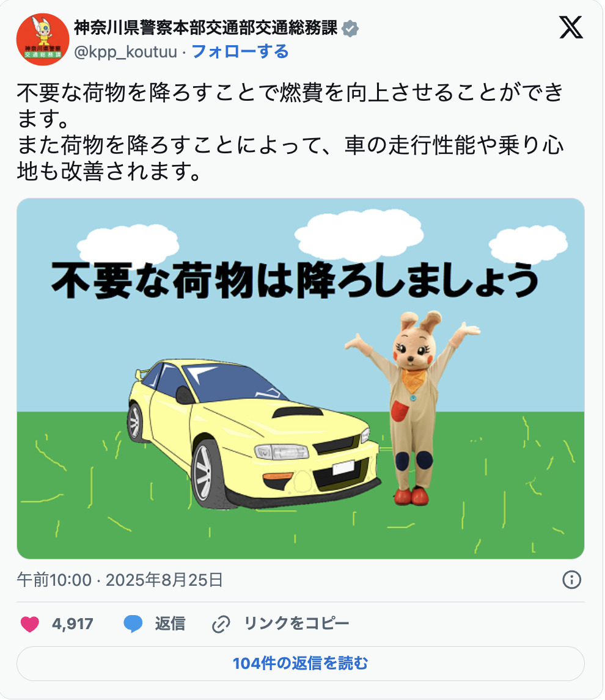Viewport: 605px width, 700px height.
Task: Open the circled info icon
Action: click(x=571, y=580)
